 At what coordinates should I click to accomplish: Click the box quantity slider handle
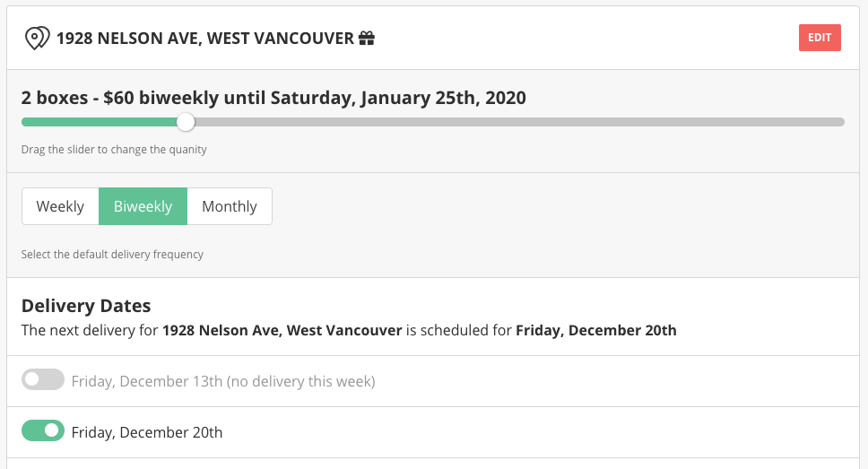pyautogui.click(x=186, y=122)
